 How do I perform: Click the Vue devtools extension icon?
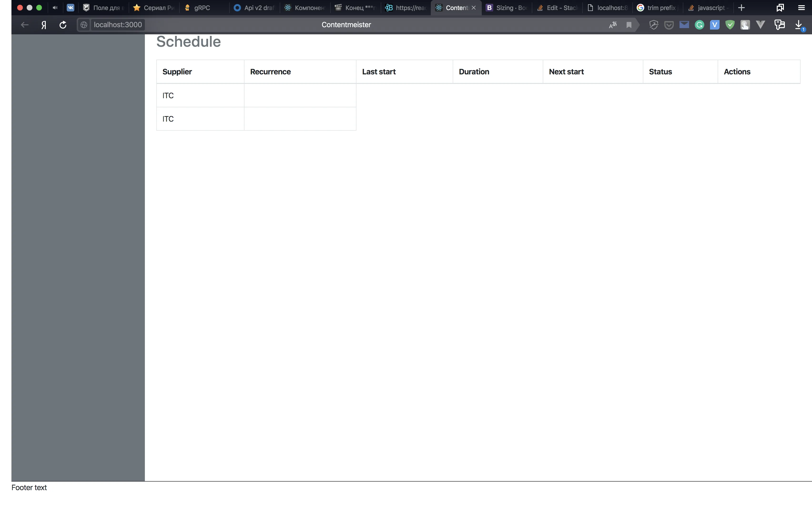click(760, 25)
